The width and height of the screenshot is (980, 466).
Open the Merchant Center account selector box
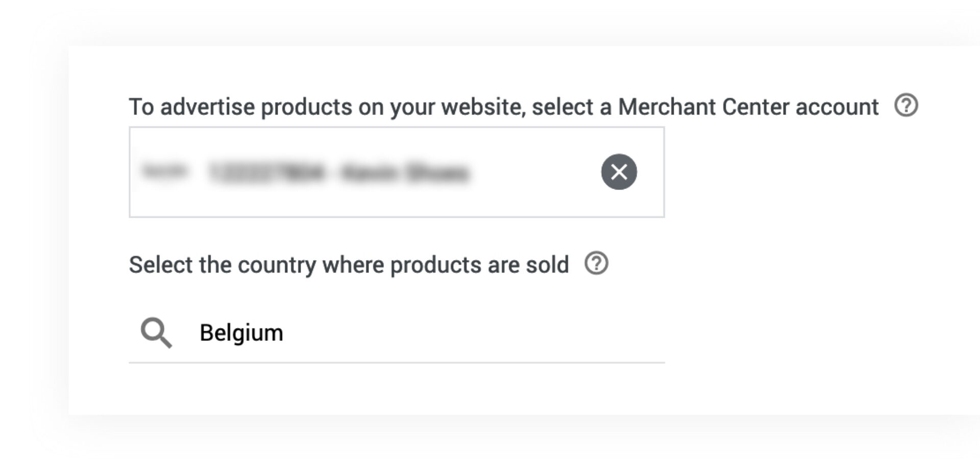[397, 172]
